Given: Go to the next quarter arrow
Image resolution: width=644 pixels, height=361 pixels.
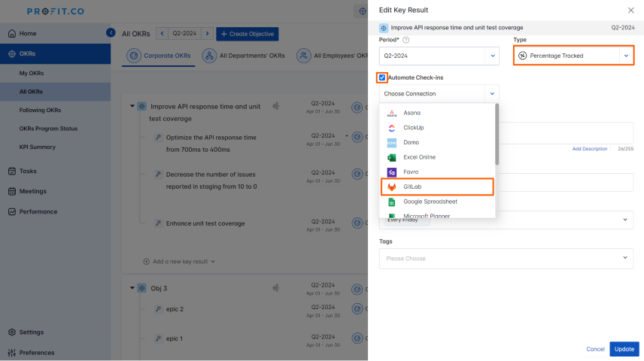Looking at the screenshot, I should coord(207,34).
